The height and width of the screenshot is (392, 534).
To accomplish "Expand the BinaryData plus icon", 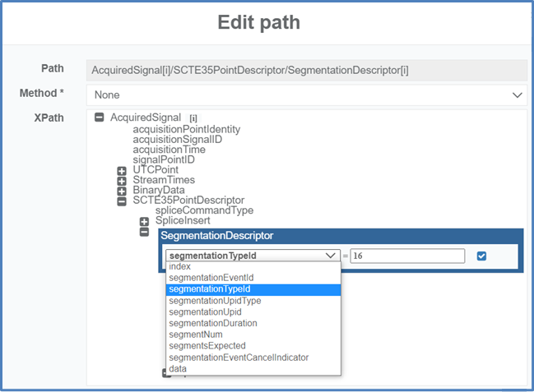I will 122,190.
